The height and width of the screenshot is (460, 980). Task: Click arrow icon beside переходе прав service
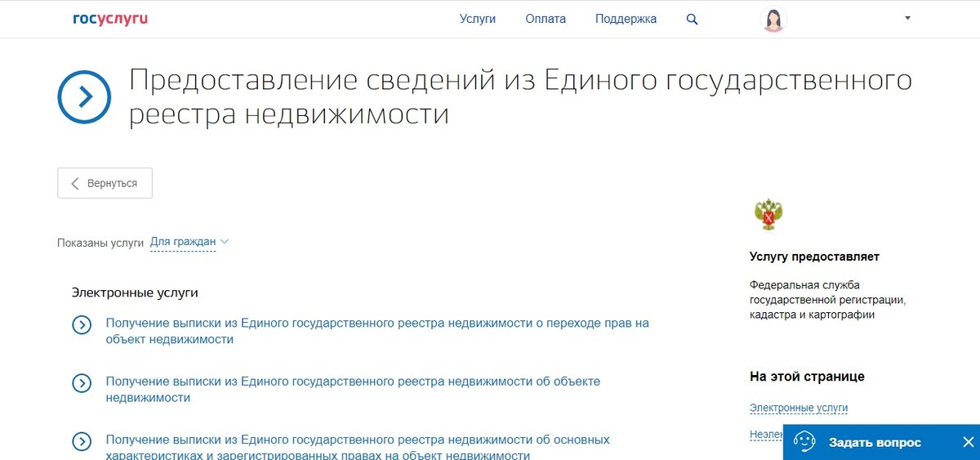(82, 325)
